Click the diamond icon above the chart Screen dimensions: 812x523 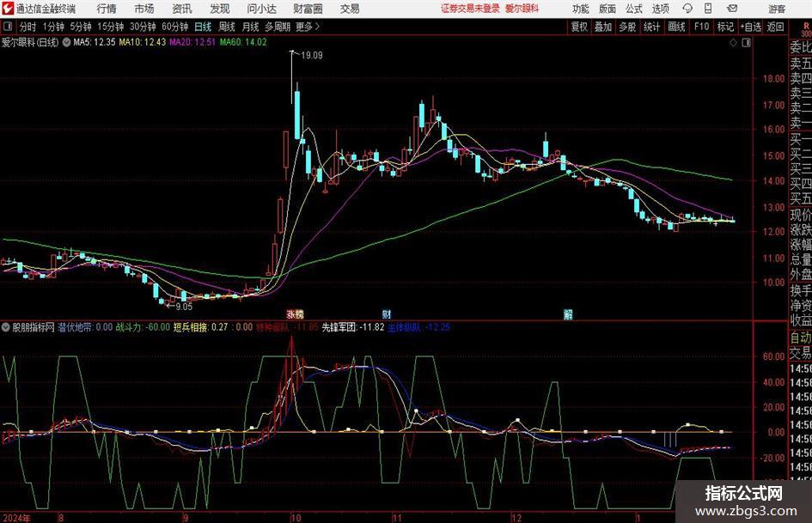click(x=733, y=43)
